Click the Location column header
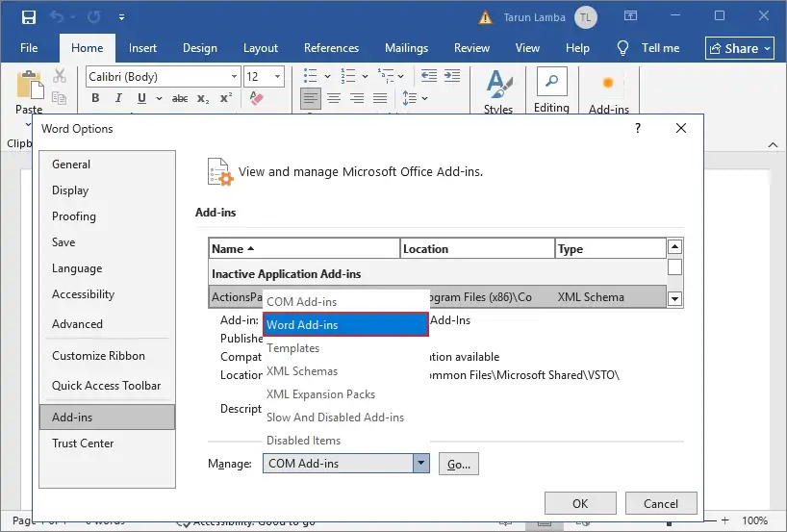 (x=477, y=249)
